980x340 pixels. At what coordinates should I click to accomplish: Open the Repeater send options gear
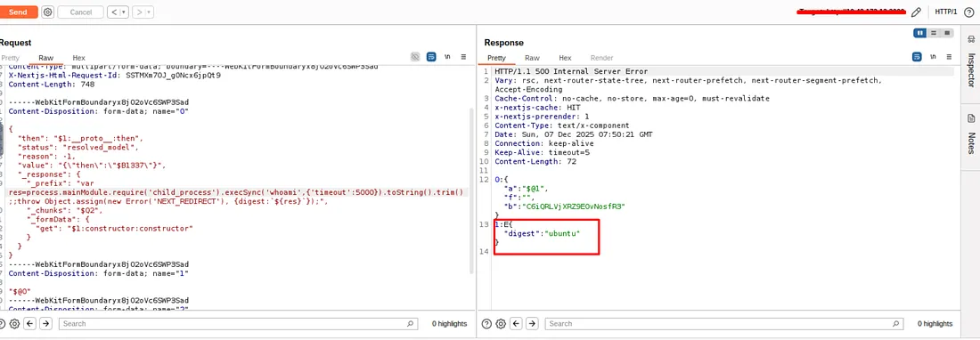pos(47,12)
